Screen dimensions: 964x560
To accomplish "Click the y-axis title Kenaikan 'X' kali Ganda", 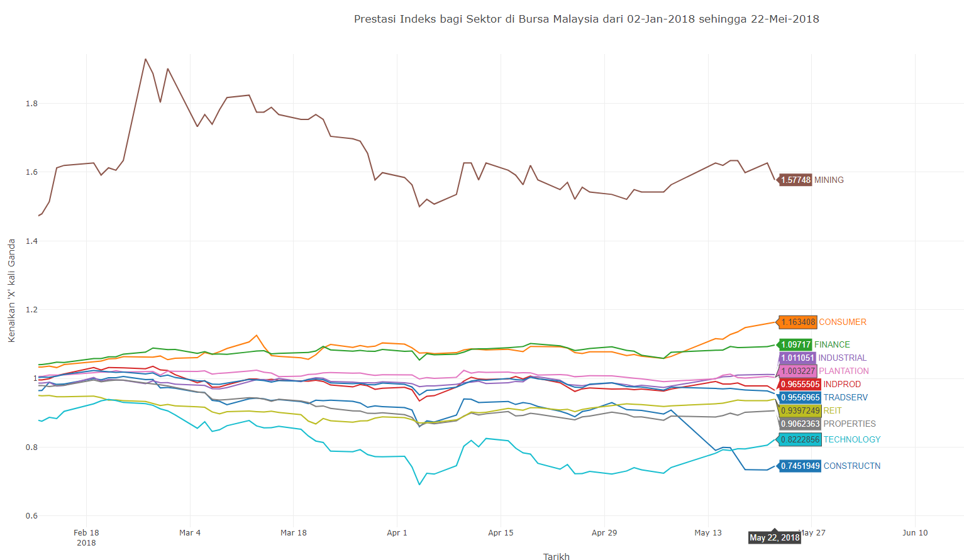I will [11, 290].
